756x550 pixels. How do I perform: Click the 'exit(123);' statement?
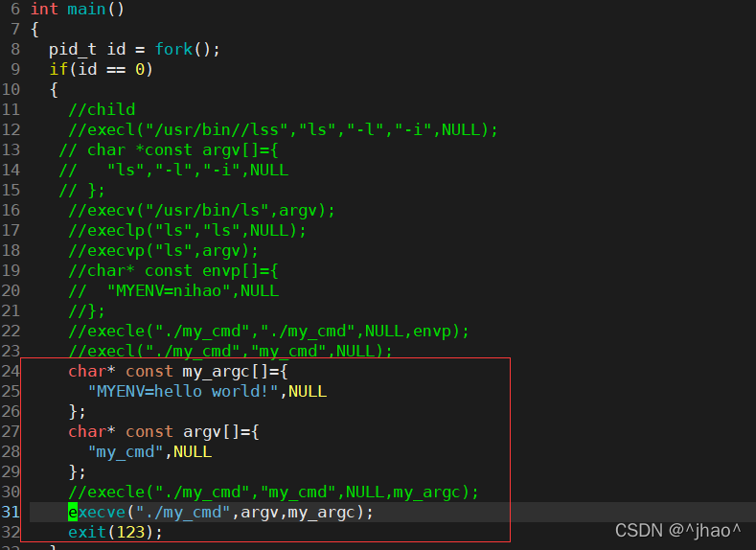[x=116, y=532]
